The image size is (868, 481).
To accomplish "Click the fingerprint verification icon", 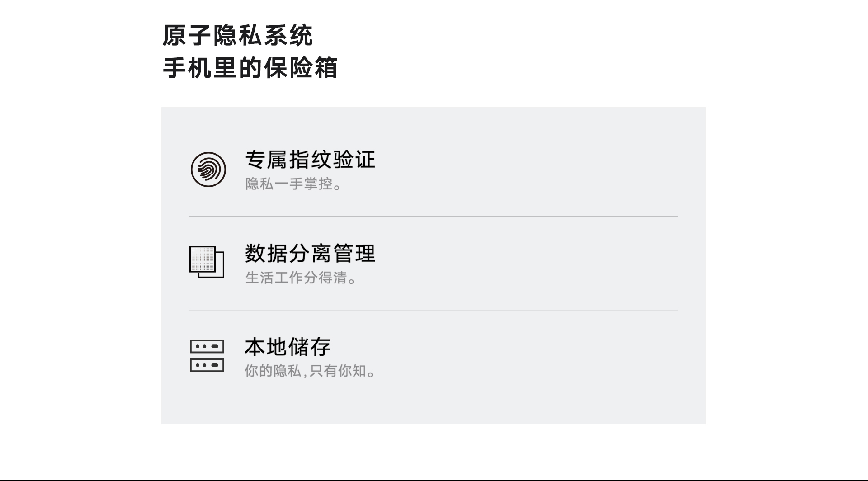I will (208, 170).
